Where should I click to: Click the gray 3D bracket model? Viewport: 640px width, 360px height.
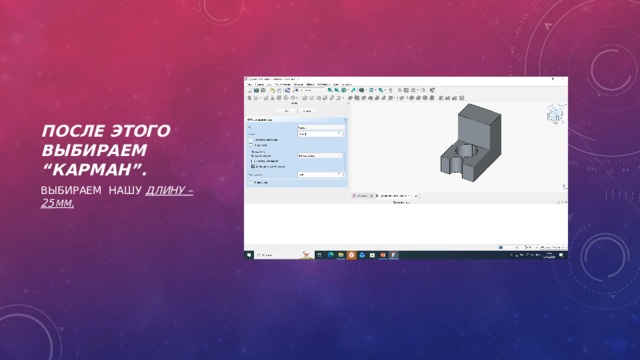471,143
